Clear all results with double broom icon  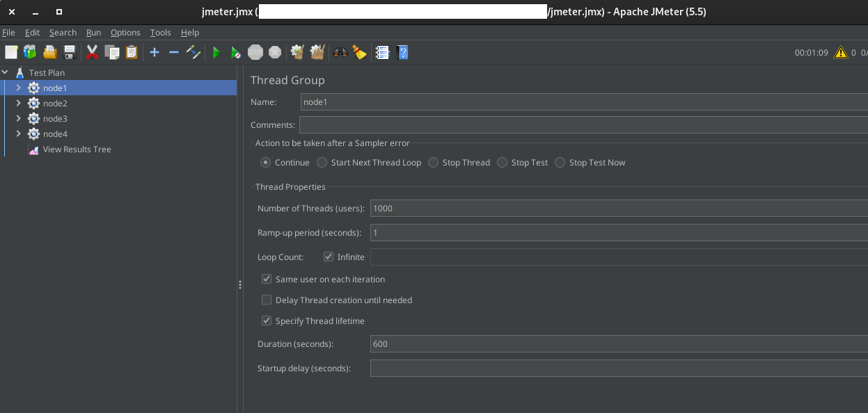tap(317, 52)
